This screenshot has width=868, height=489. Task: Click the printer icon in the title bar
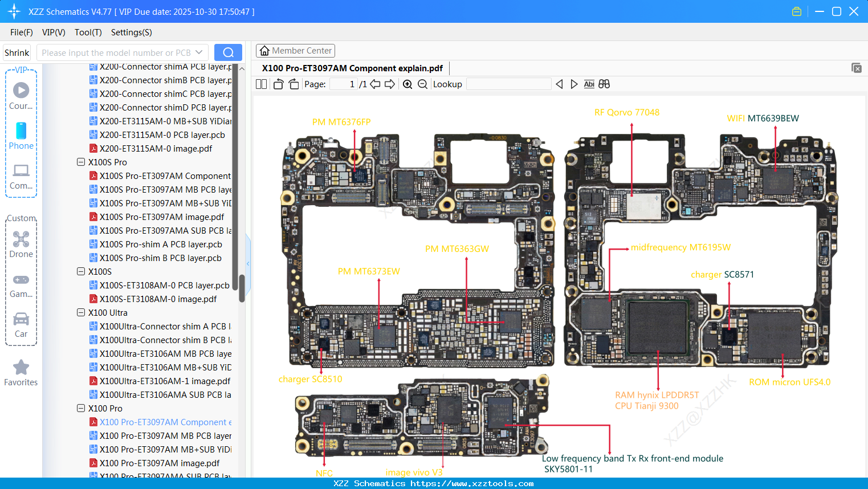(x=796, y=11)
